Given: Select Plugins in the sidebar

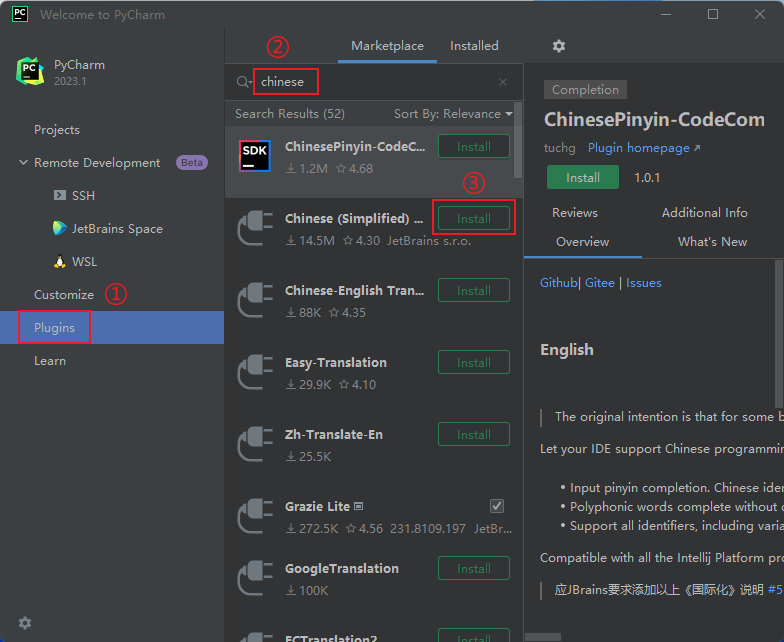Looking at the screenshot, I should [112, 328].
